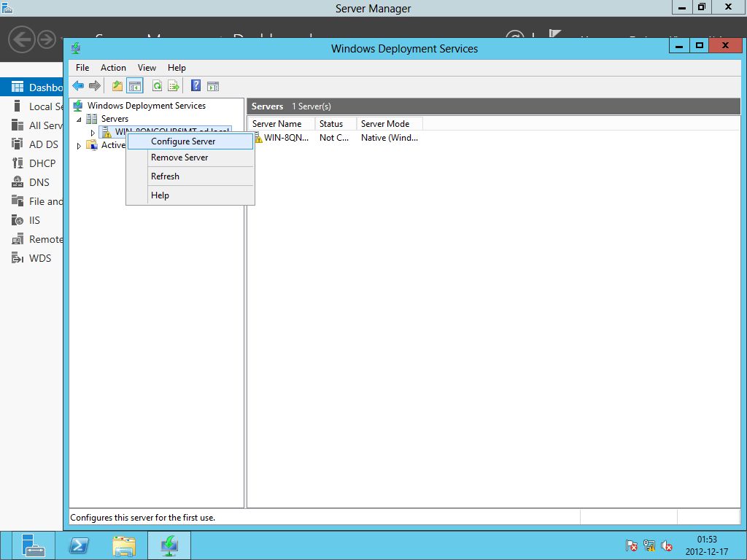
Task: Open the Help menu in menu bar
Action: pyautogui.click(x=177, y=68)
